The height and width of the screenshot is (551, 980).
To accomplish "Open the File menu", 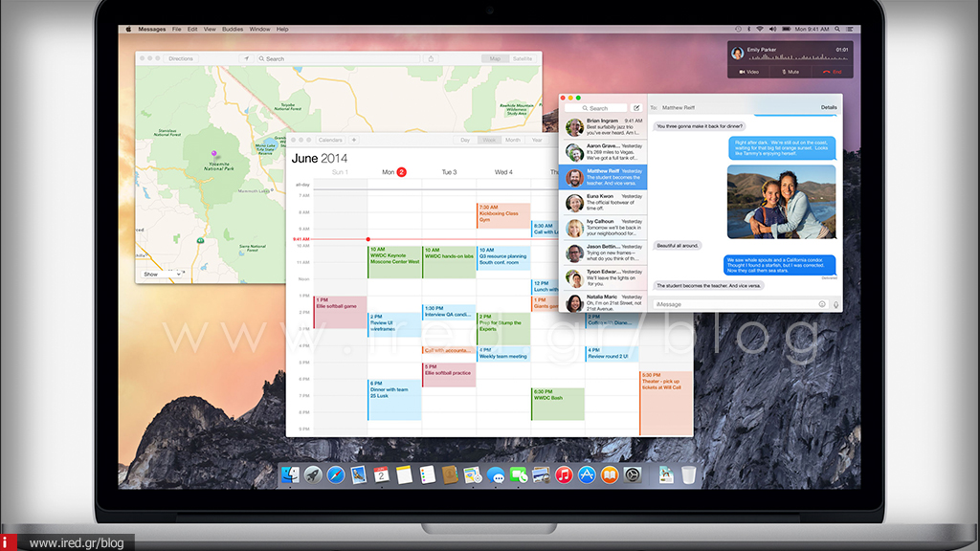I will coord(177,29).
